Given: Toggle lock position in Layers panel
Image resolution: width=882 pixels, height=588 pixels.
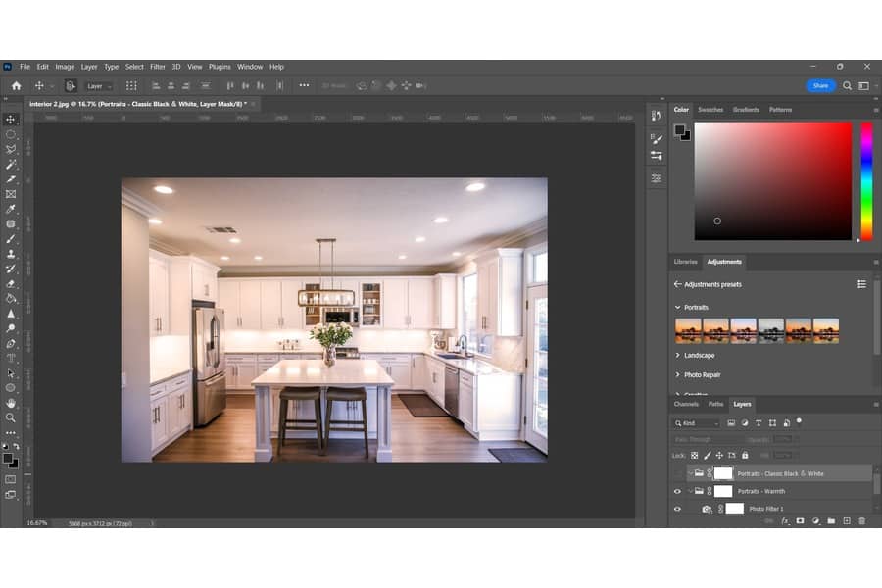Looking at the screenshot, I should point(719,455).
